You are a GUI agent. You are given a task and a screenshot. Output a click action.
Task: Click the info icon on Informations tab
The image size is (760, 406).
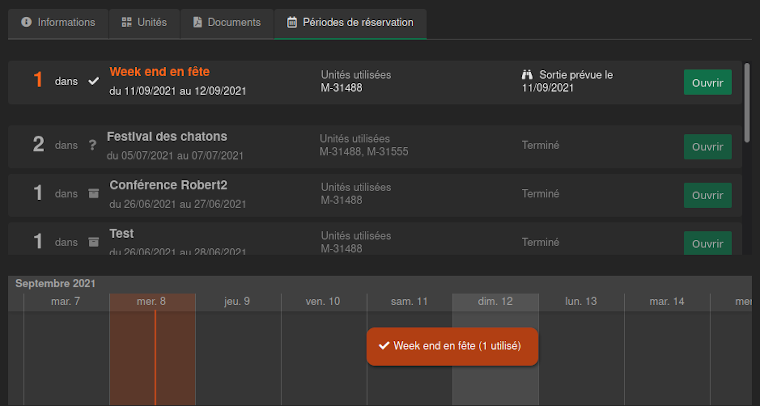pos(26,22)
